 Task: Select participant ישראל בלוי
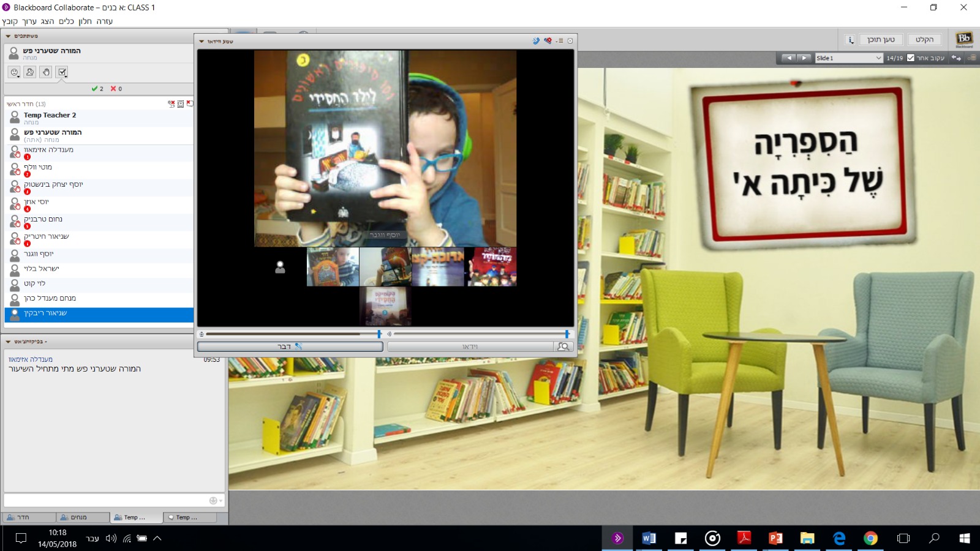99,269
